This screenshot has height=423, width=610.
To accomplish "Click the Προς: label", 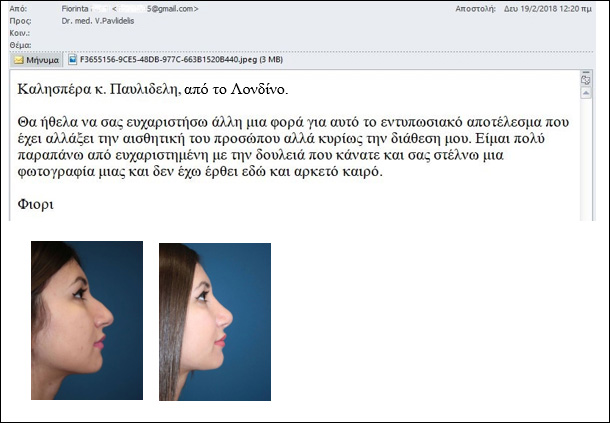I will tap(20, 21).
